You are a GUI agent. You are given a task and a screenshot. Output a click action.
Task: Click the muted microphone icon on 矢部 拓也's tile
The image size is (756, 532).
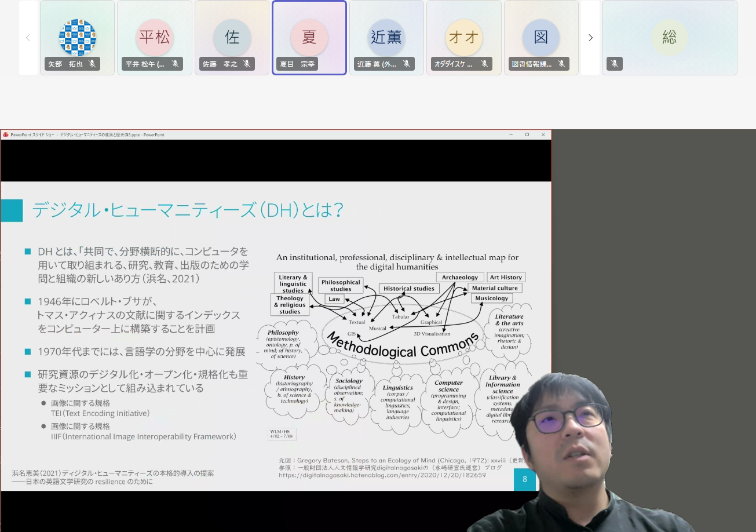point(92,64)
